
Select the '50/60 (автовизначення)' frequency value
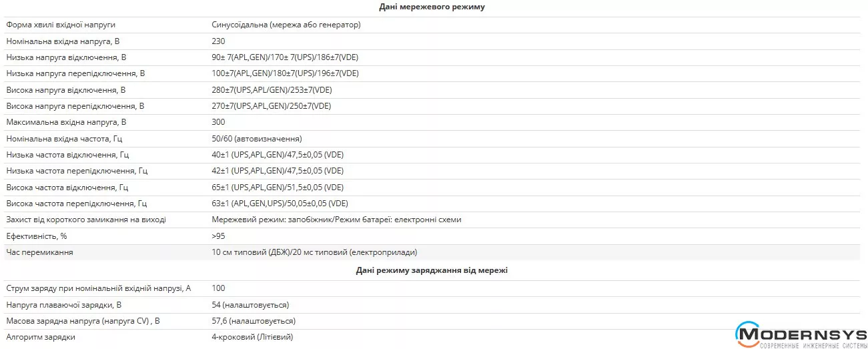pos(257,139)
